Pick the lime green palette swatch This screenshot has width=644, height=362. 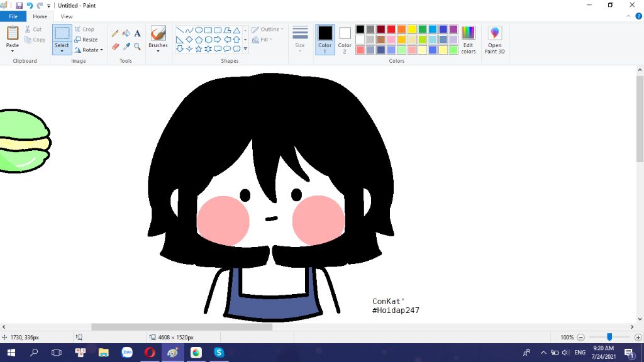tap(422, 40)
